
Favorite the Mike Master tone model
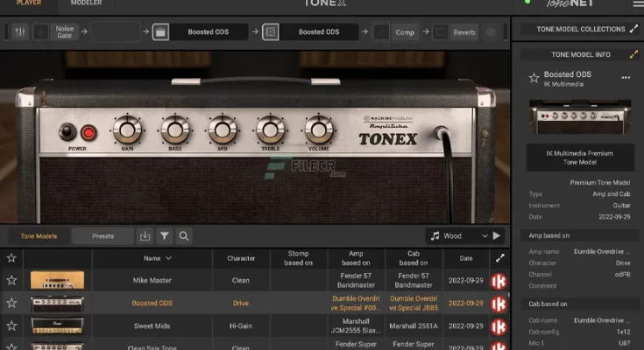point(11,281)
